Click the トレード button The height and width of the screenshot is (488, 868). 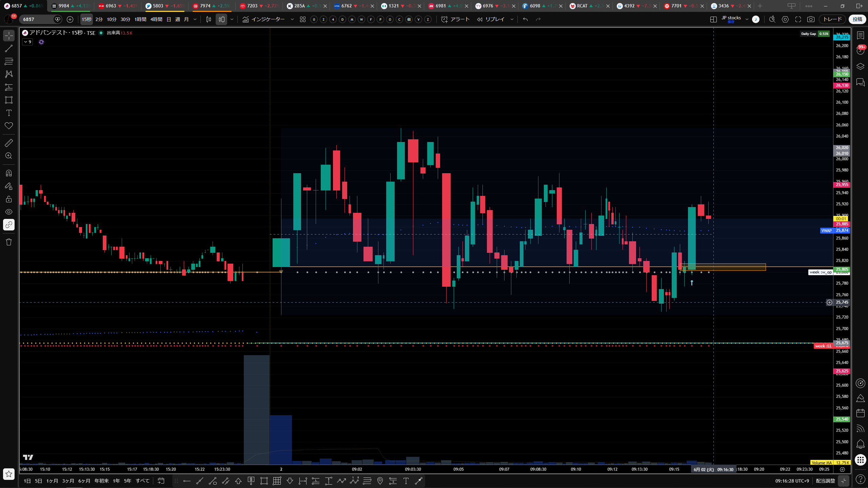tap(833, 19)
